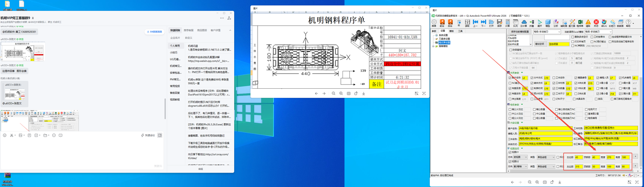Expand the 策略模板 tree node

point(433,46)
